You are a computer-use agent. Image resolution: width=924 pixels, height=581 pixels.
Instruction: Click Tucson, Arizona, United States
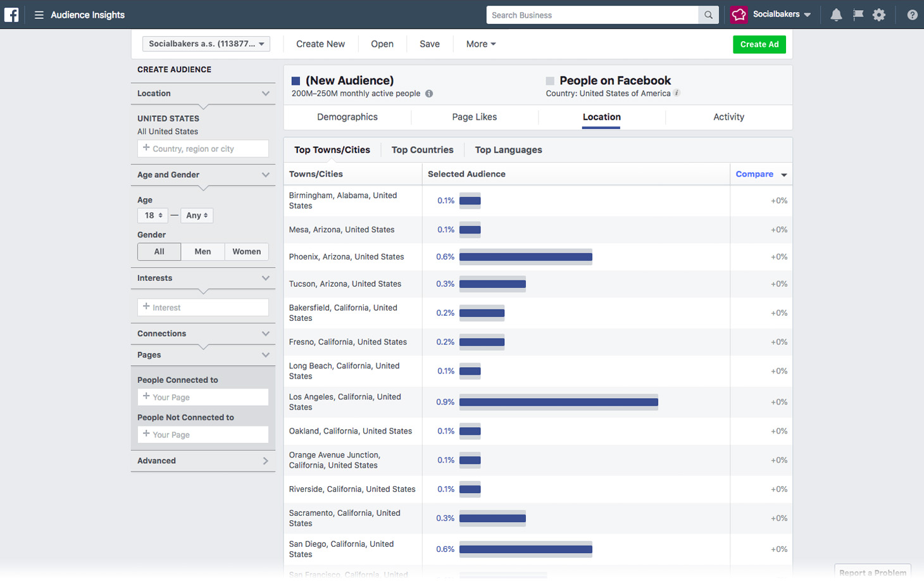(346, 284)
